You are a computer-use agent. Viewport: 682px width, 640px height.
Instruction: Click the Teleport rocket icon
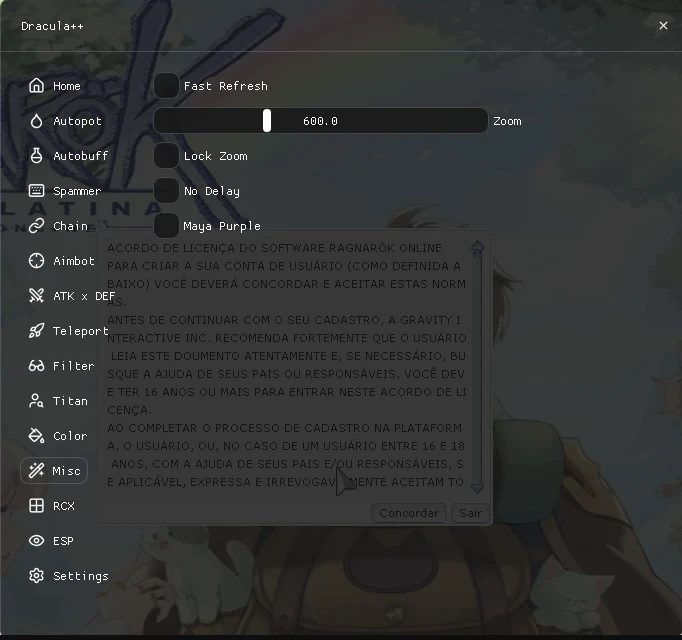pyautogui.click(x=37, y=331)
